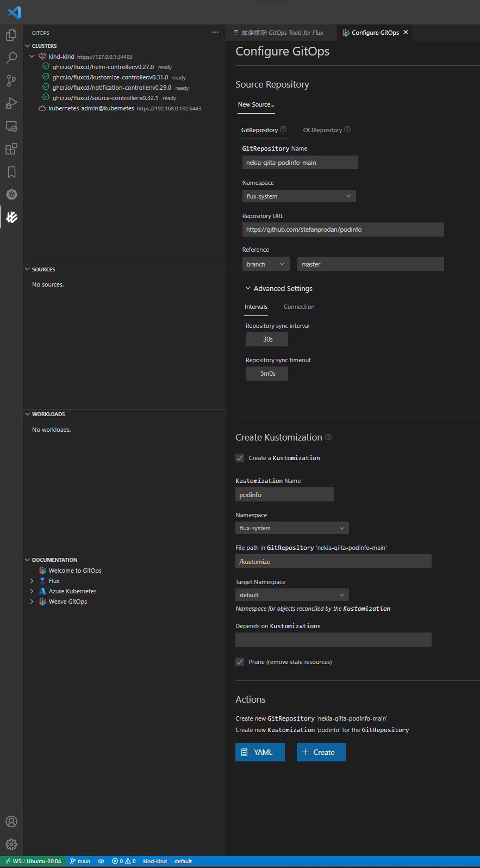480x868 pixels.
Task: Click the Azure Kubernetes documentation icon
Action: pyautogui.click(x=42, y=591)
